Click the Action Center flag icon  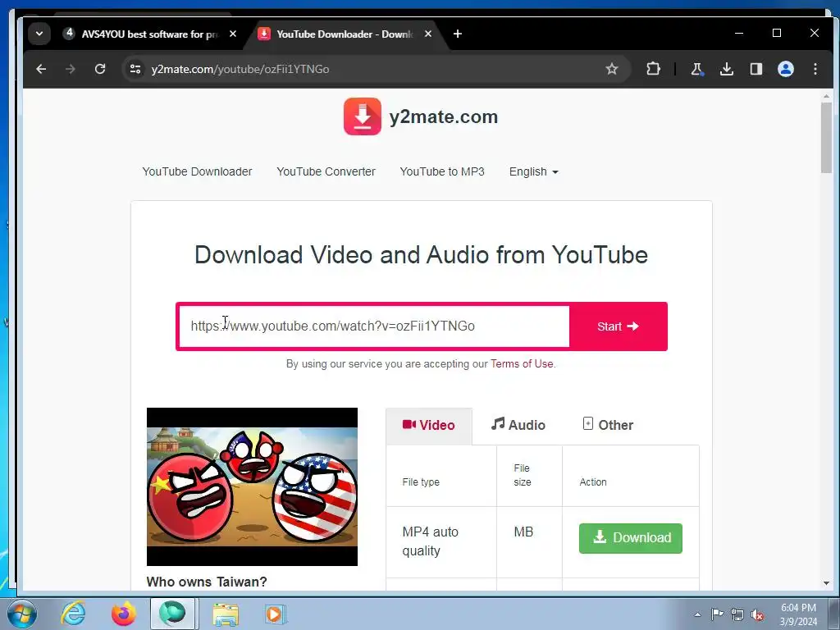tap(717, 614)
